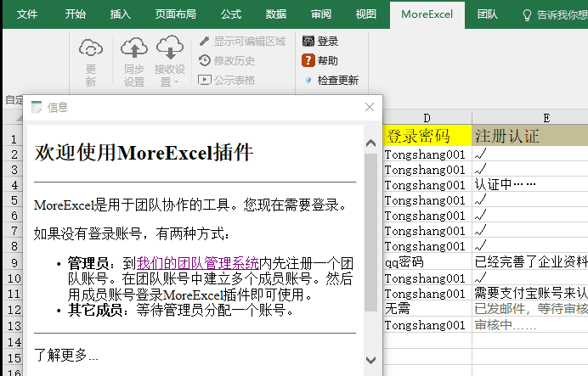This screenshot has height=376, width=588.
Task: Open the 页面布局 ribbon tab
Action: tap(176, 14)
